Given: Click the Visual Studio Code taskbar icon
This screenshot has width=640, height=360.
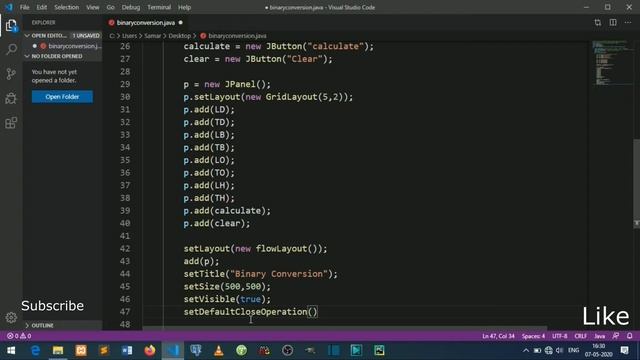Looking at the screenshot, I should click(173, 350).
